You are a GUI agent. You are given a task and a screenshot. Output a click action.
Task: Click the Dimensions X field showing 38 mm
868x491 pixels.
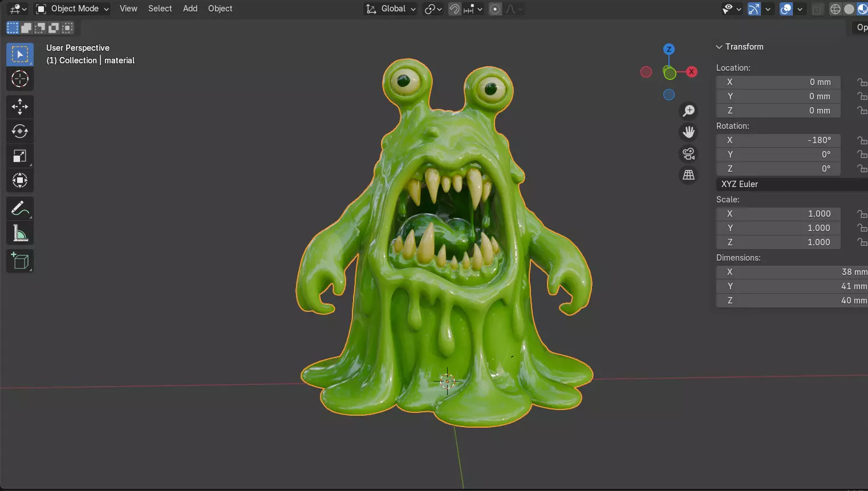coord(792,272)
